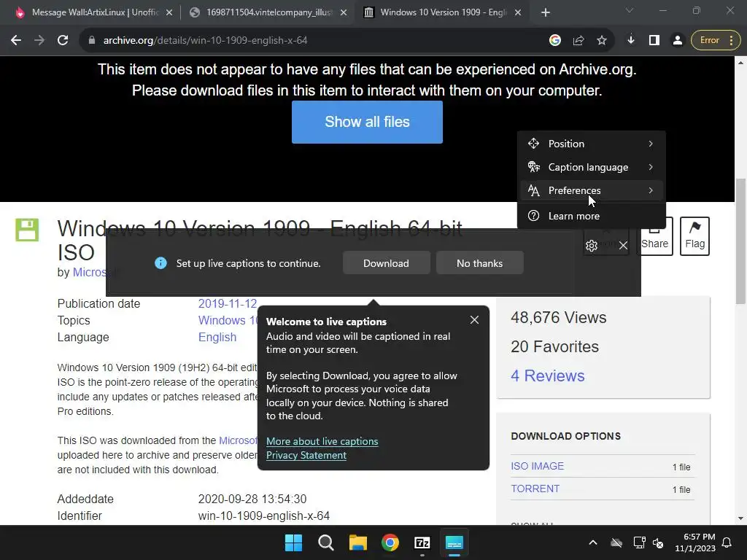This screenshot has width=747, height=560.
Task: Decline live captions with No thanks
Action: pyautogui.click(x=480, y=263)
